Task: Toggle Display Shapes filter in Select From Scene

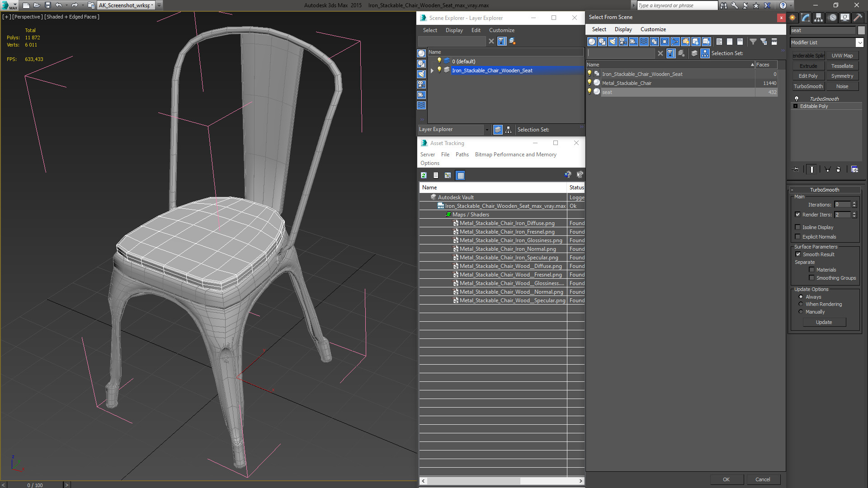Action: [x=602, y=42]
